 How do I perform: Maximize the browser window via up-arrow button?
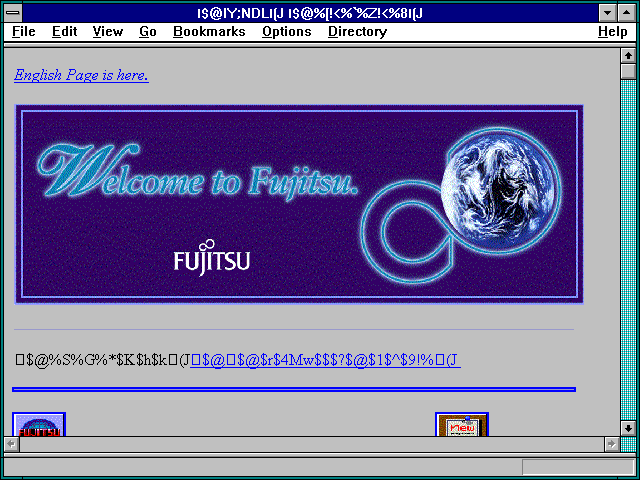[627, 13]
